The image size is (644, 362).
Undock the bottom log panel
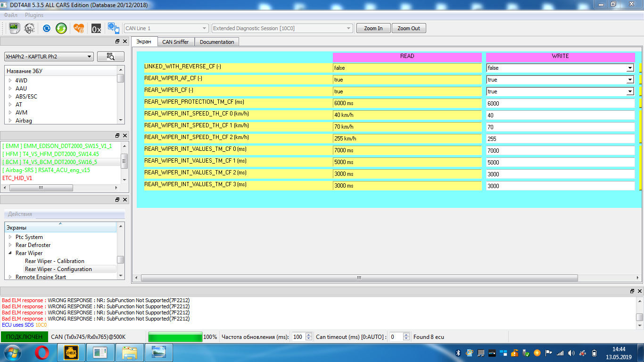(632, 291)
